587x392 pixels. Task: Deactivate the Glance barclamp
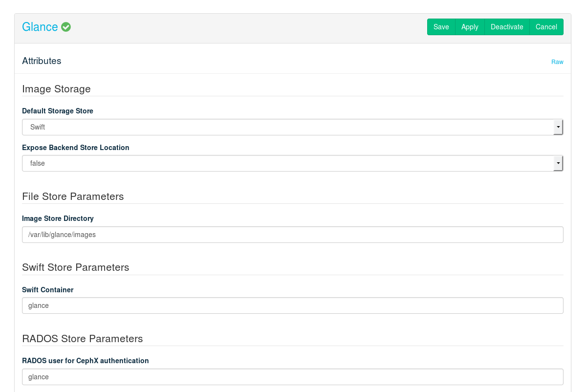(x=507, y=27)
